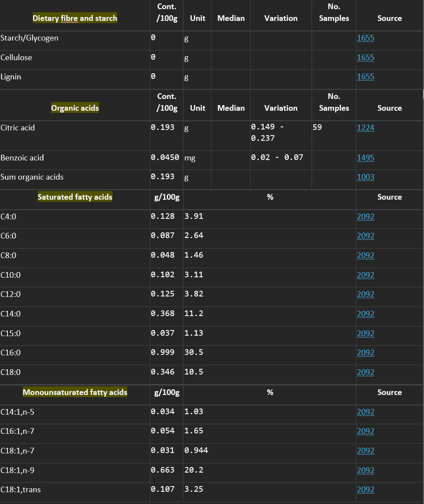The width and height of the screenshot is (424, 504).
Task: Click the 'C16:1,n-7' fatty acid label
Action: pos(17,431)
